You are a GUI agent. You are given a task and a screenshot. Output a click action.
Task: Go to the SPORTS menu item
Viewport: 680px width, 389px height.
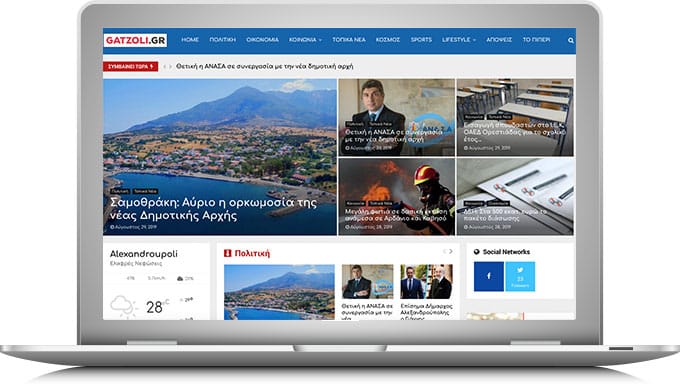point(421,39)
